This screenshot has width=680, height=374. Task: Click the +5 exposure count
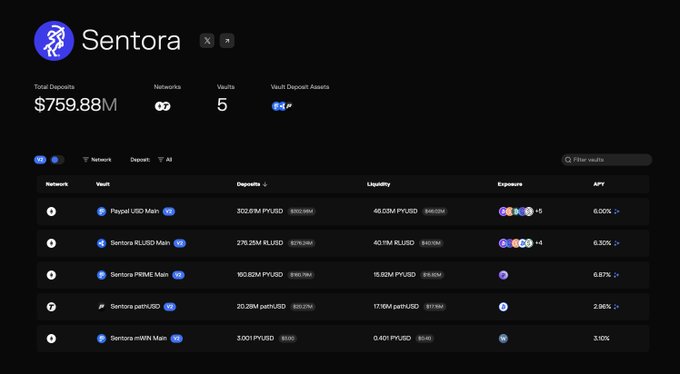click(539, 211)
